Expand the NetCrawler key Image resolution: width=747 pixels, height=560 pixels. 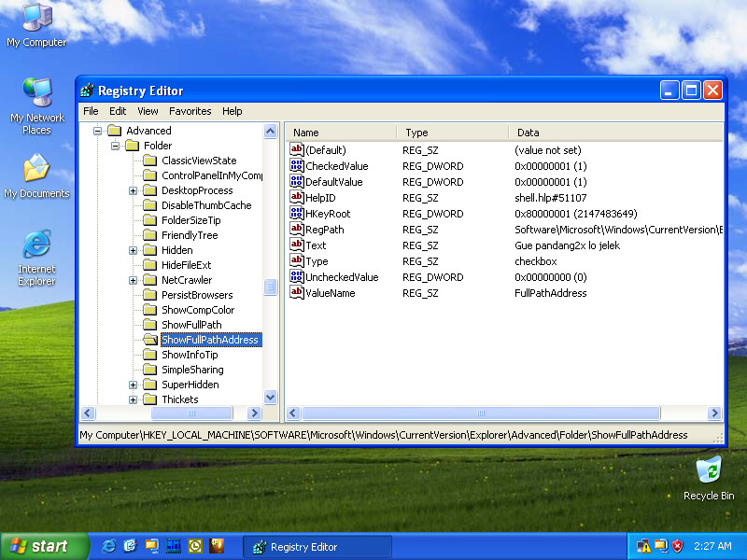click(x=133, y=281)
